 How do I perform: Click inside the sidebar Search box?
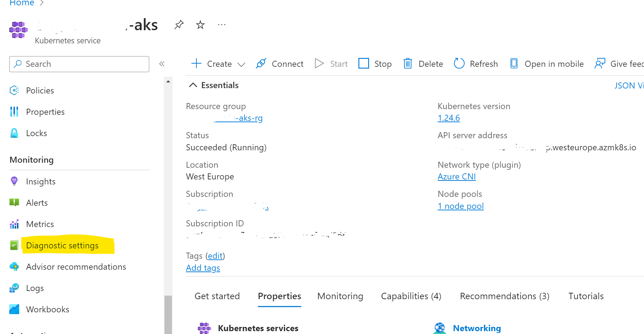[79, 64]
